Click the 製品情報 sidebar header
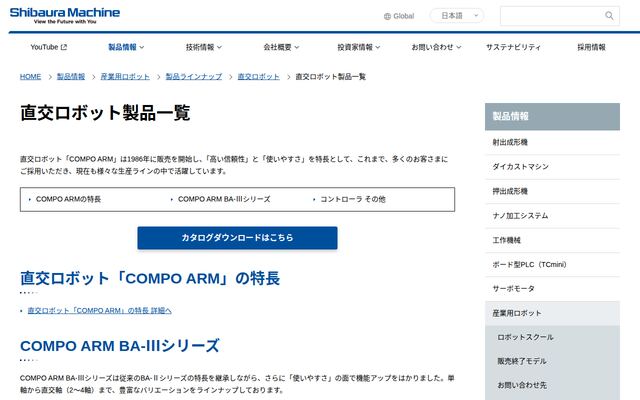 click(x=552, y=117)
